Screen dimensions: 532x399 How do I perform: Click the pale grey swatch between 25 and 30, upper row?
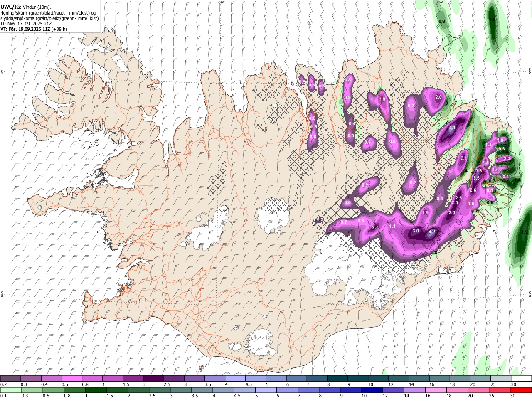(x=501, y=378)
